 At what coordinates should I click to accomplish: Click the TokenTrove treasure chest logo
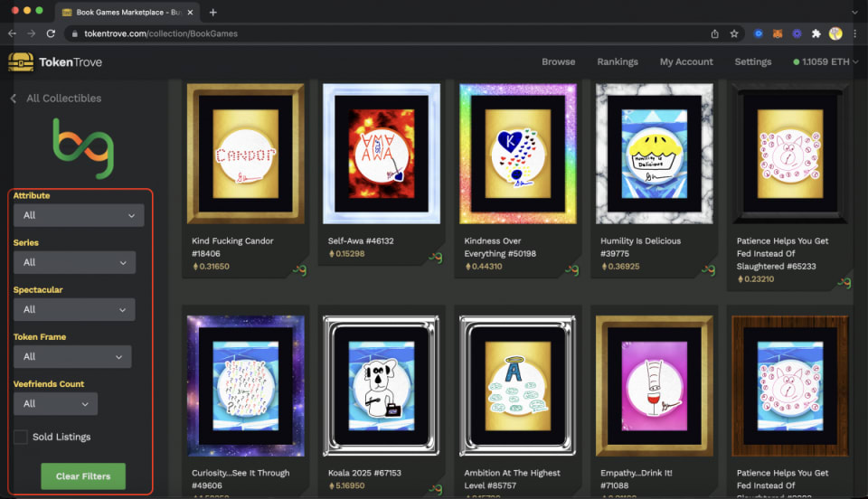pos(21,62)
